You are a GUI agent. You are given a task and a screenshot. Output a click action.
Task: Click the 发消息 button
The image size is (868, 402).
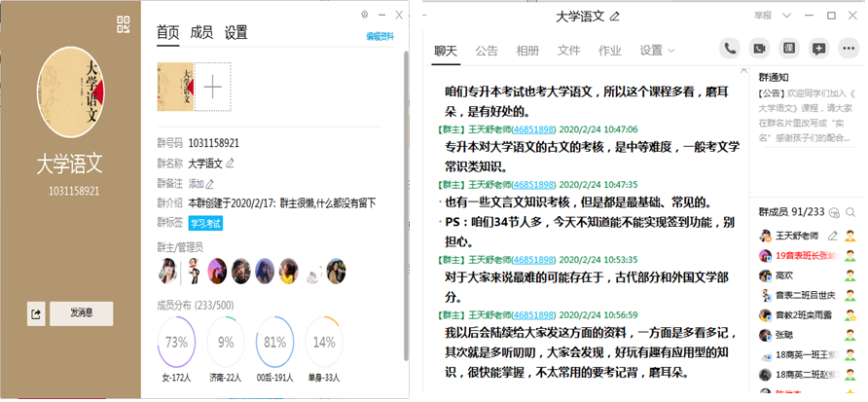[x=82, y=313]
